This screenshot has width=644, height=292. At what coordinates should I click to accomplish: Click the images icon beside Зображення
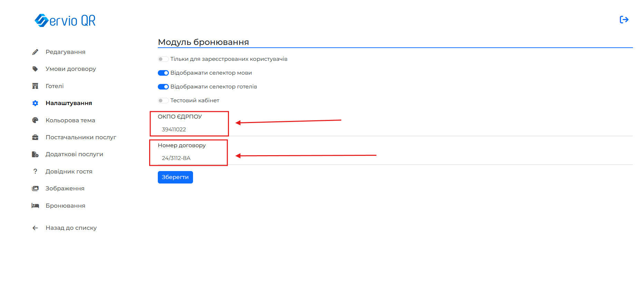click(x=35, y=188)
